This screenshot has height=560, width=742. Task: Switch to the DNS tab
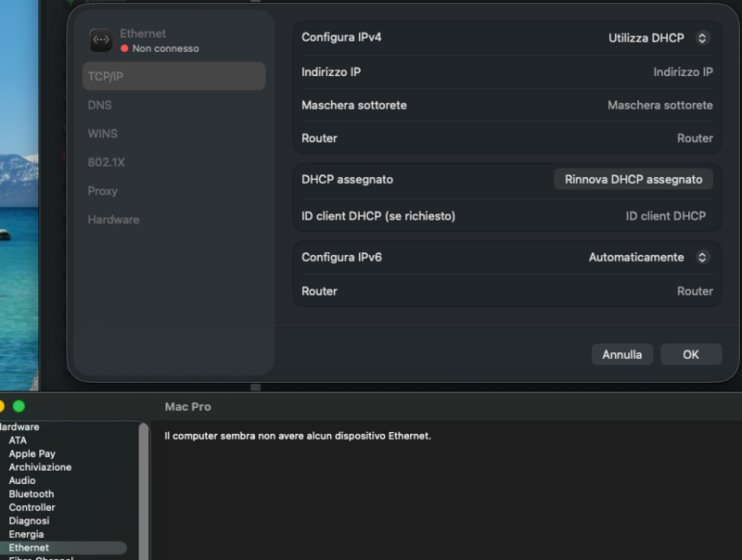[x=99, y=105]
